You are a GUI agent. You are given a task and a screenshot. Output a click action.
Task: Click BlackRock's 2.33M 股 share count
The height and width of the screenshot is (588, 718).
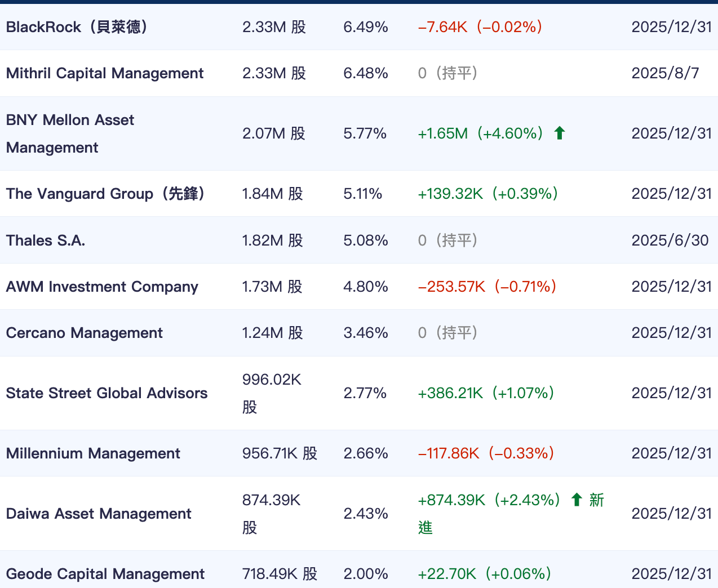coord(274,26)
